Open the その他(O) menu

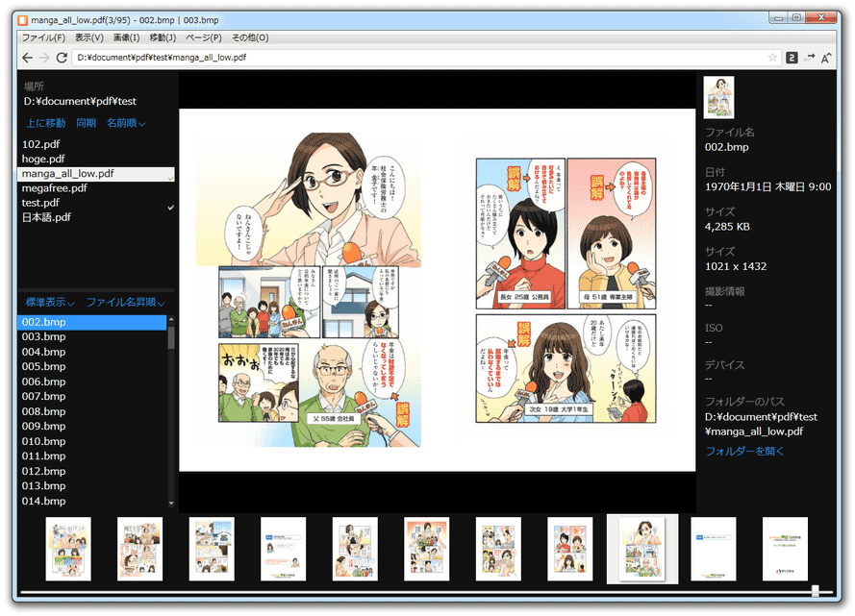pyautogui.click(x=250, y=37)
